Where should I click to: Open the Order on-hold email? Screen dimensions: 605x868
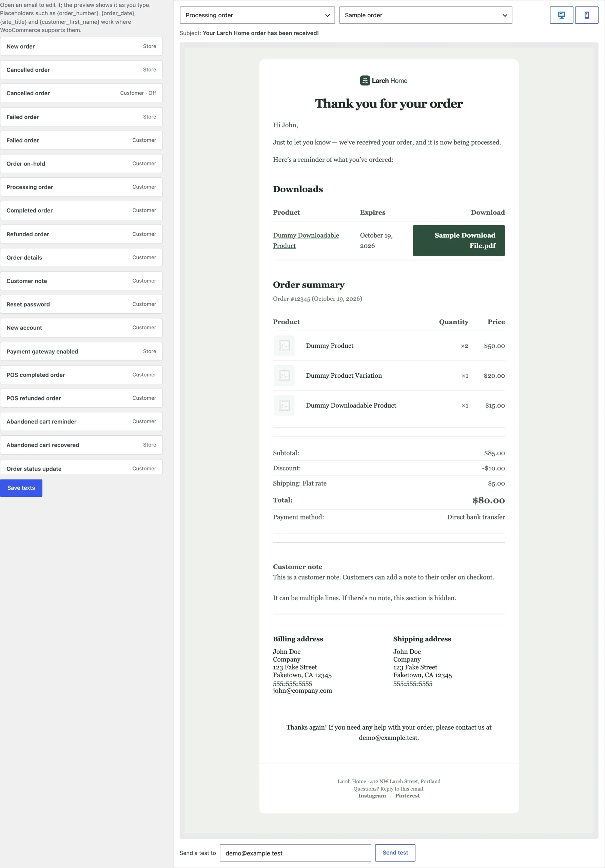point(81,164)
